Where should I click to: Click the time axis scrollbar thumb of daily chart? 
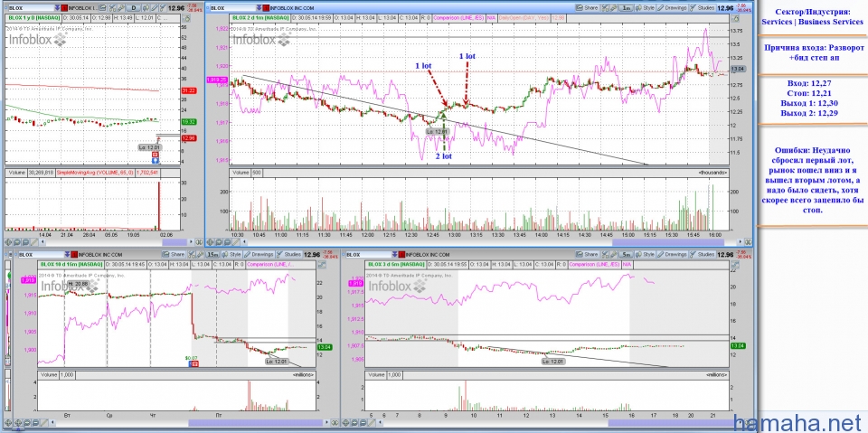coord(175,242)
